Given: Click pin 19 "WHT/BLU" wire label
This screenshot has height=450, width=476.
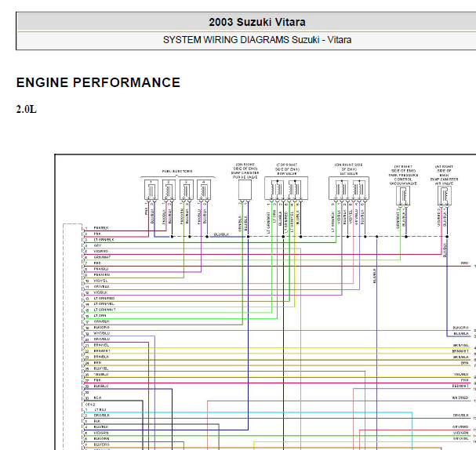Looking at the screenshot, I should point(101,333).
